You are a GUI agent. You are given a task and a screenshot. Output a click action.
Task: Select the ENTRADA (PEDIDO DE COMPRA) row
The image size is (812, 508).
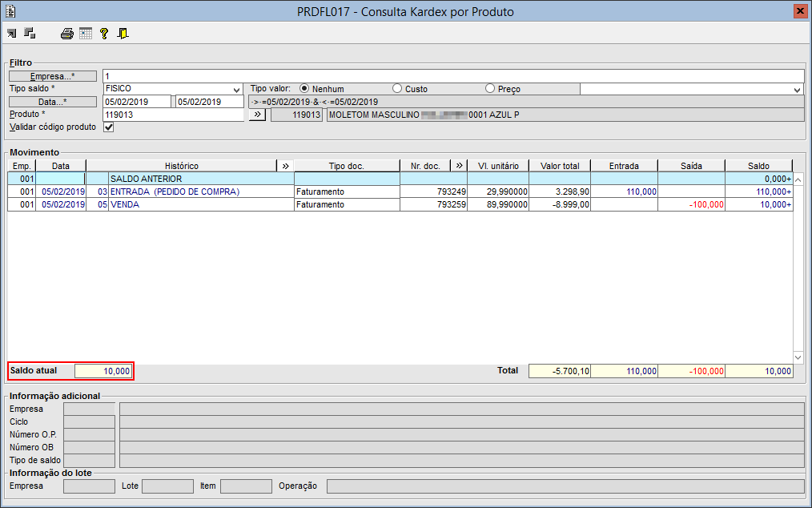(400, 192)
